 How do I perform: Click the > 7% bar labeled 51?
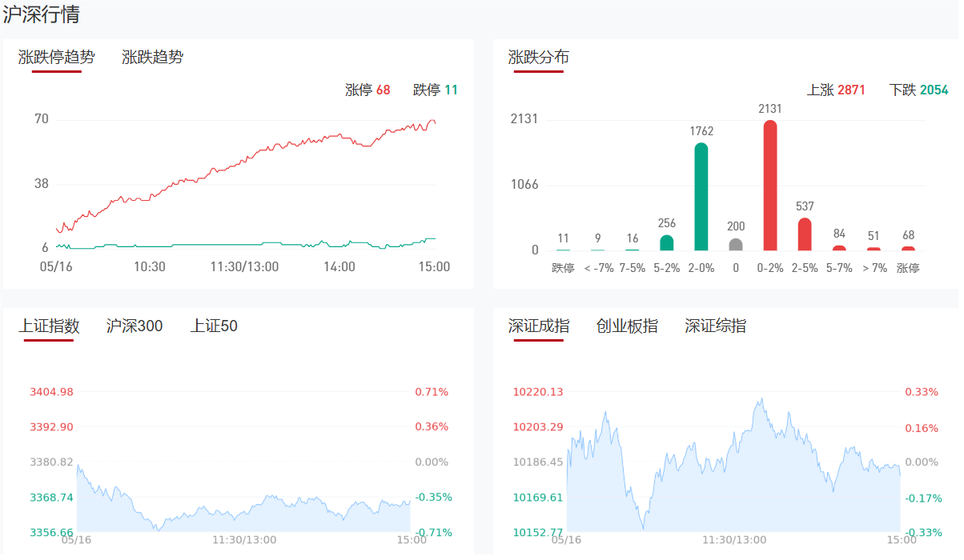coord(874,249)
